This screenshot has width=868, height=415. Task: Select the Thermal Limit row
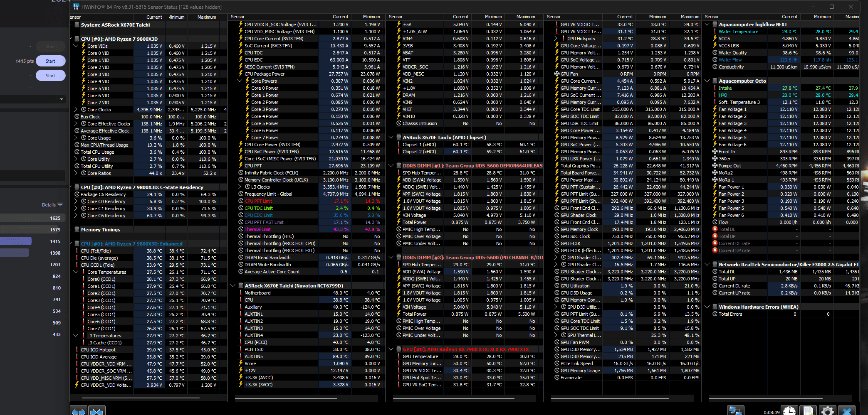310,229
